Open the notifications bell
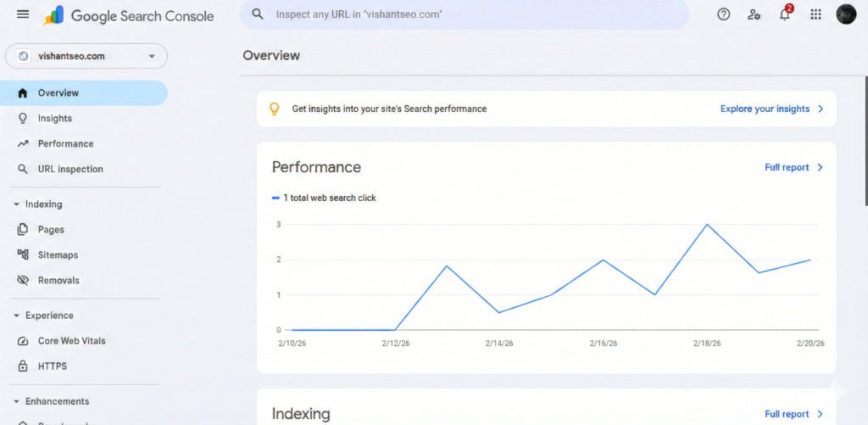Screen dimensions: 868x425 click(x=785, y=14)
